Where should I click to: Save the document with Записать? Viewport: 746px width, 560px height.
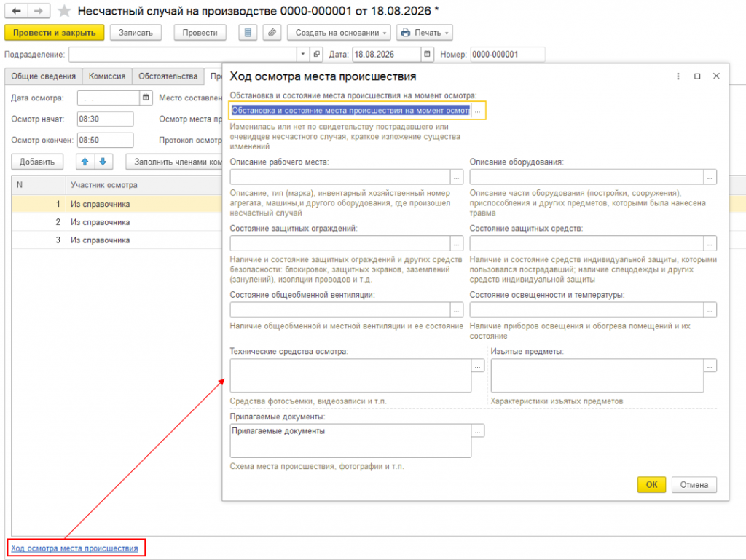click(x=136, y=33)
